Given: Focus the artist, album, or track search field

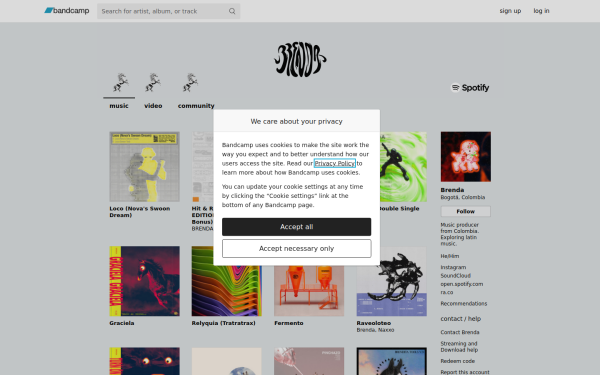Looking at the screenshot, I should 168,11.
